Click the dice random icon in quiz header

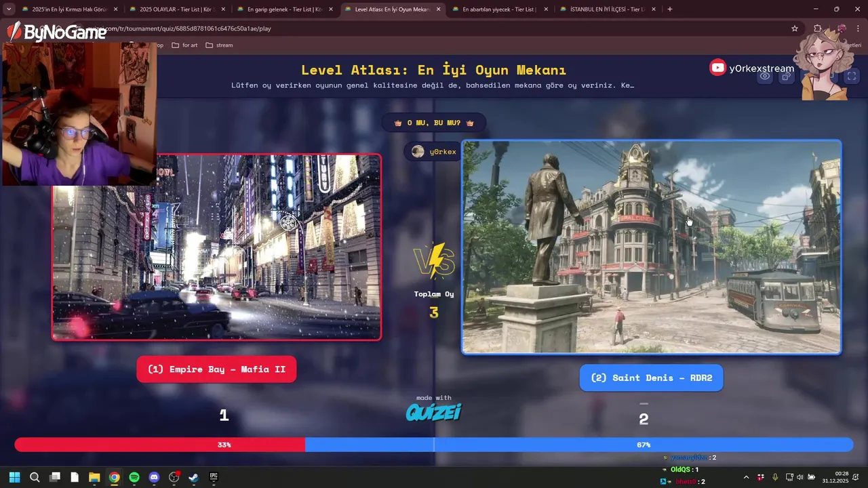click(786, 77)
